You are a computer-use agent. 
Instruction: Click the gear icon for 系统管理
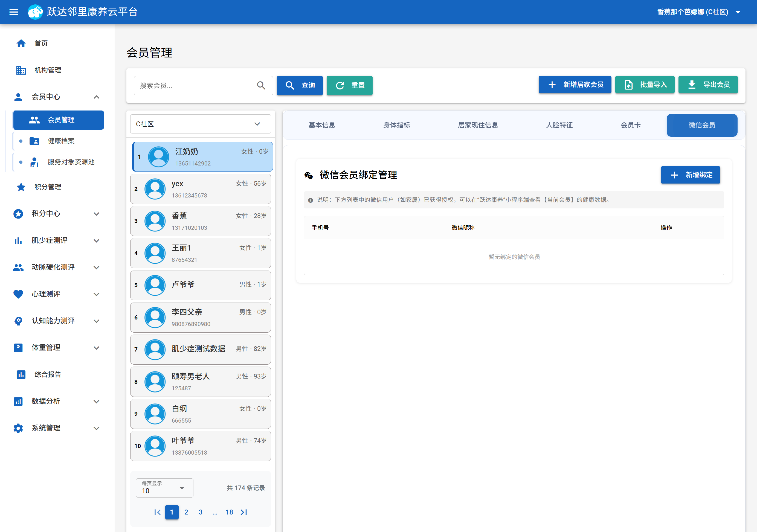click(x=18, y=428)
